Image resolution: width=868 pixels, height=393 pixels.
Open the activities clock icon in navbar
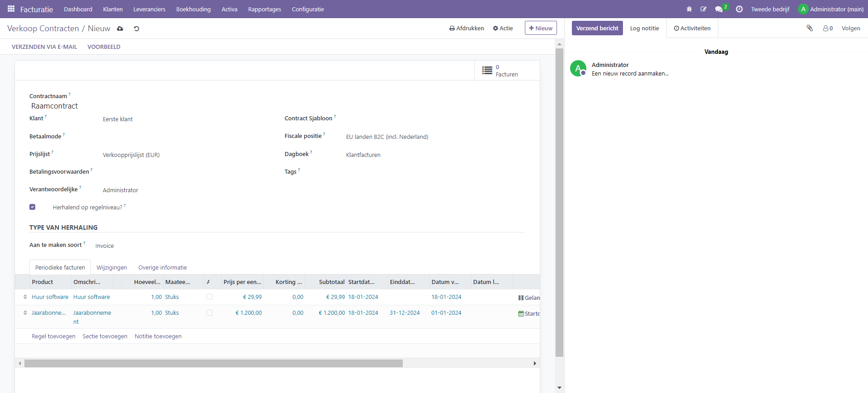pos(739,9)
